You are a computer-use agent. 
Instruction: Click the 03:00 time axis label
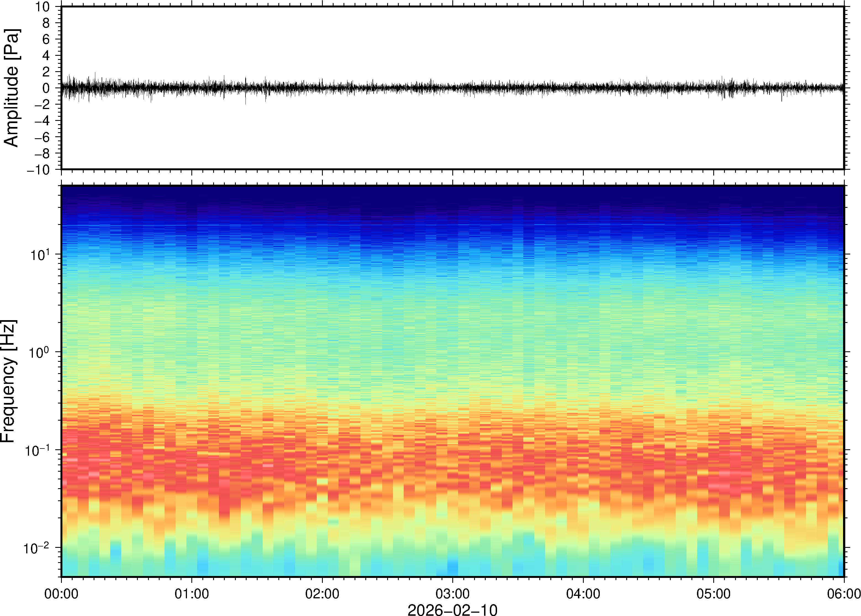452,594
